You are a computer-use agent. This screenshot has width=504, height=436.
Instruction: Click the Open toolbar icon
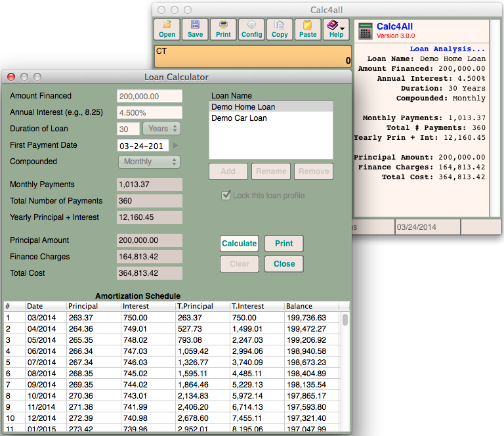point(167,29)
